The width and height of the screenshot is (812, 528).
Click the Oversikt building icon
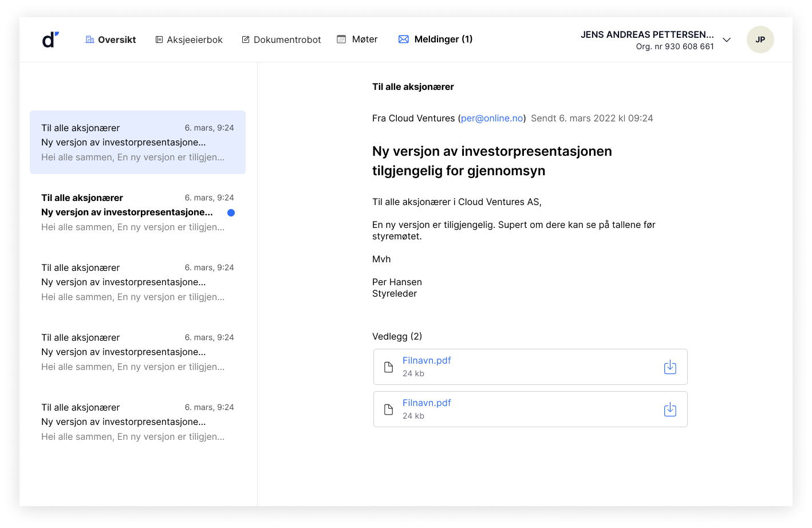click(x=90, y=40)
